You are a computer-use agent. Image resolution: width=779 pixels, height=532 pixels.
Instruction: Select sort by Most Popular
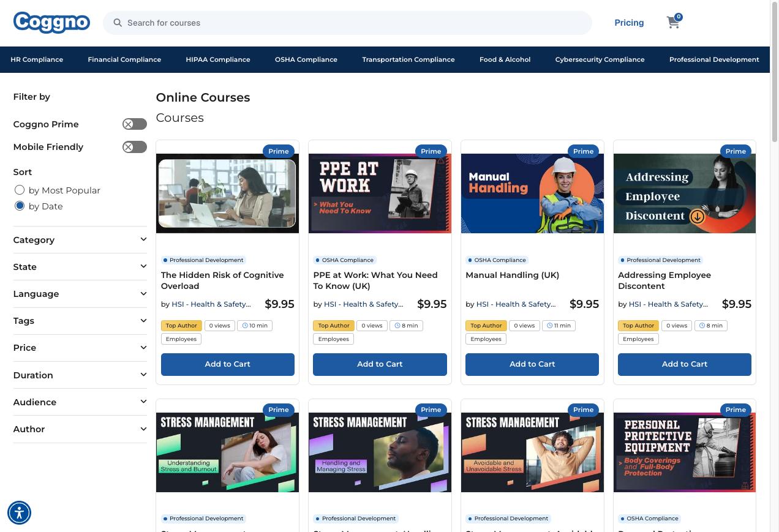(x=20, y=190)
